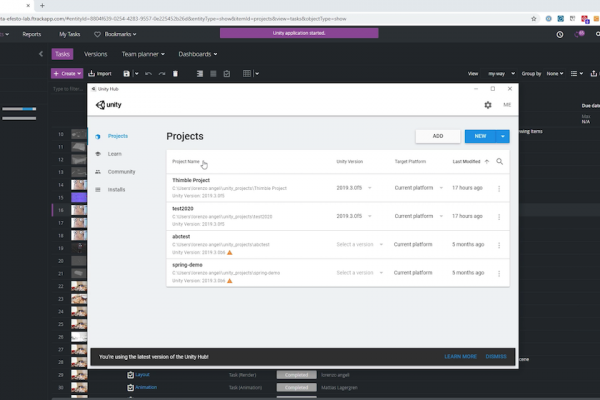
Task: Open Bookmarks menu in ftrack
Action: tap(116, 34)
